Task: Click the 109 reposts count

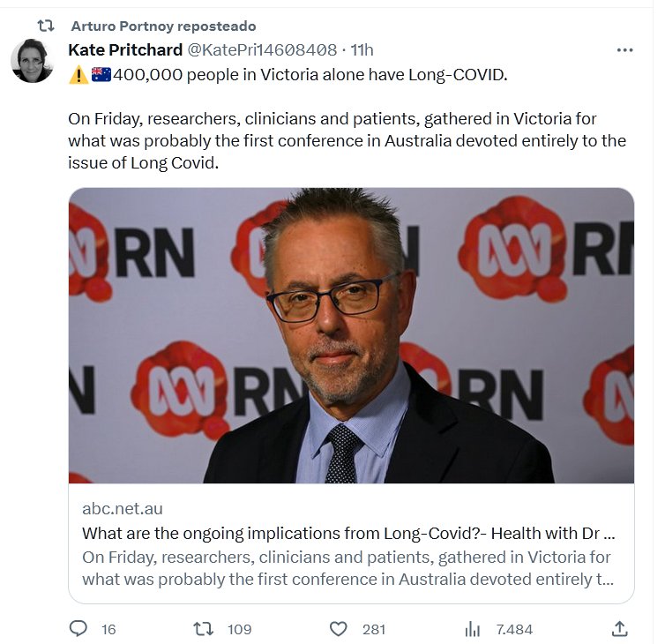Action: (x=240, y=629)
